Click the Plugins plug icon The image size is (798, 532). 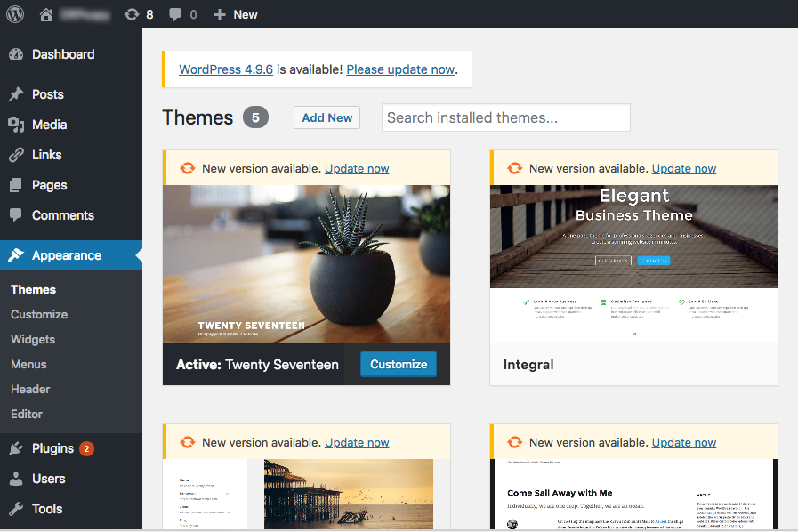(x=16, y=448)
